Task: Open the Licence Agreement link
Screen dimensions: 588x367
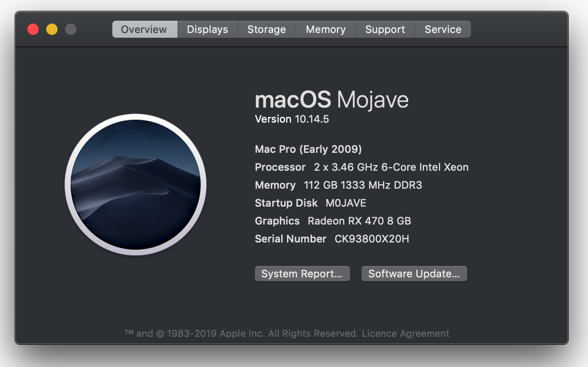Action: 405,334
